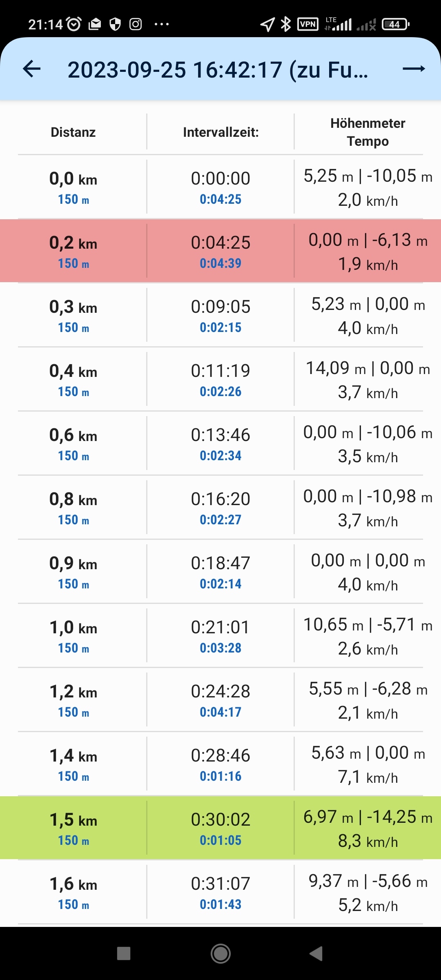Tap the 0:31:07 interval time entry

pyautogui.click(x=220, y=884)
